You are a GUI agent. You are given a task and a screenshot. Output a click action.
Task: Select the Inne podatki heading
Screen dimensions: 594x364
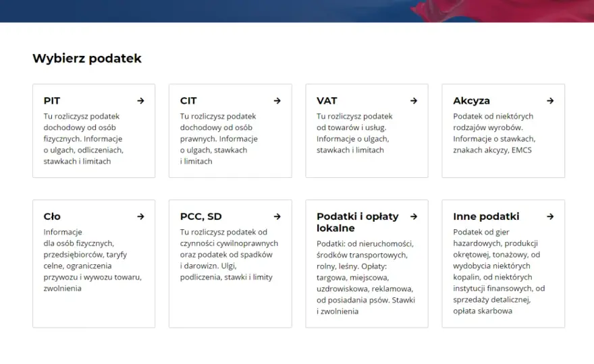(486, 216)
